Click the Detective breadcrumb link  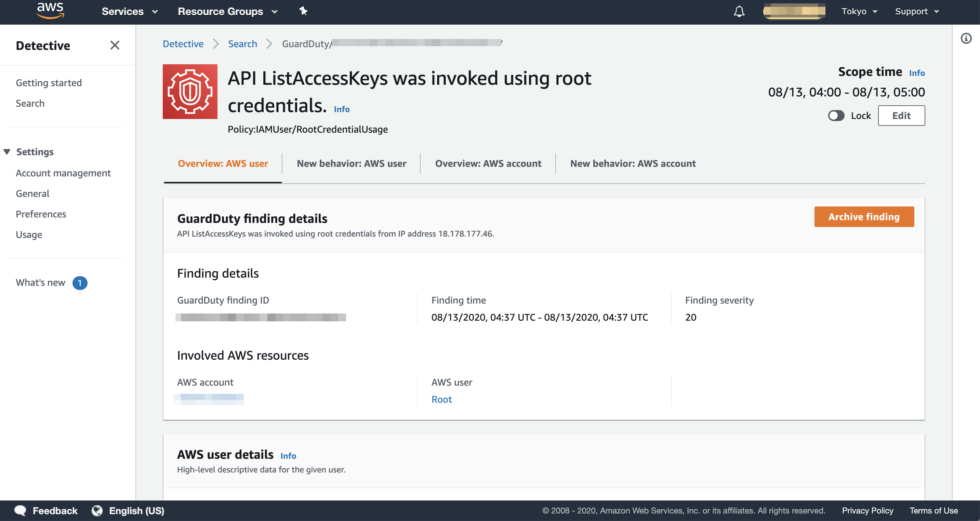(183, 44)
